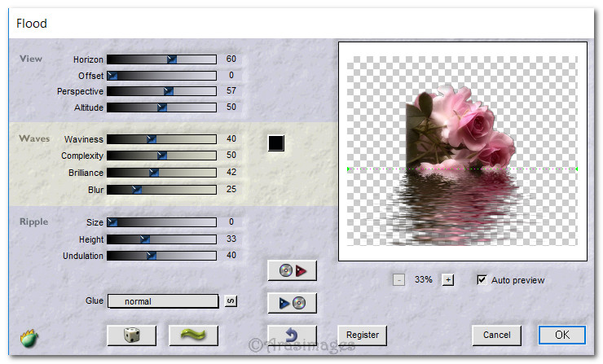This screenshot has height=364, width=603.
Task: Click the black water color swatch
Action: point(276,143)
